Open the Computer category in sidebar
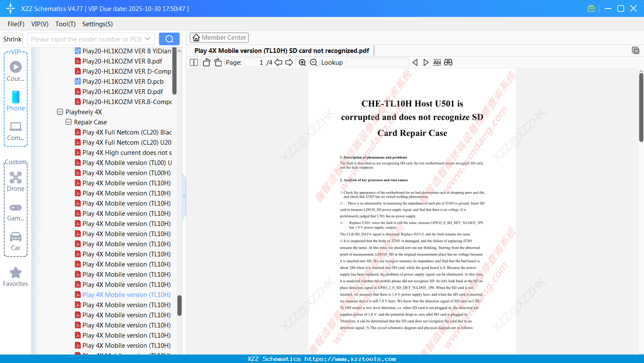Screen dimensions: 644x363 (16, 131)
